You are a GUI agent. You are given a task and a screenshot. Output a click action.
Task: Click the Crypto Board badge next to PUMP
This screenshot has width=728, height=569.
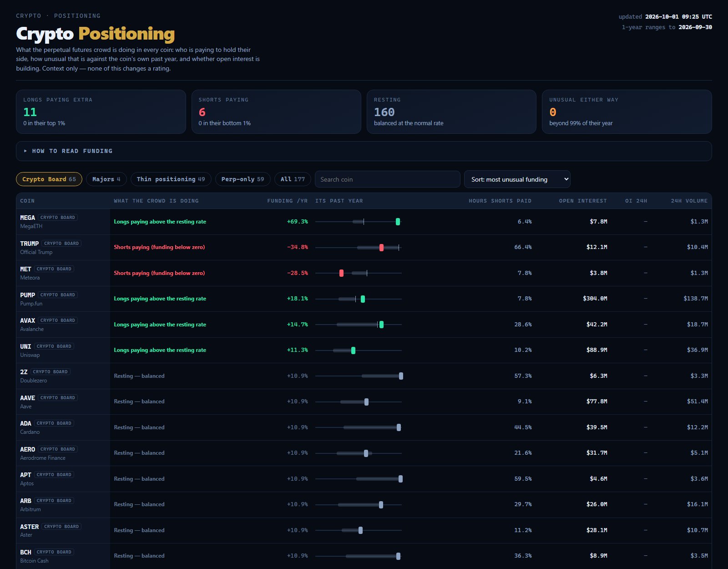pos(58,295)
